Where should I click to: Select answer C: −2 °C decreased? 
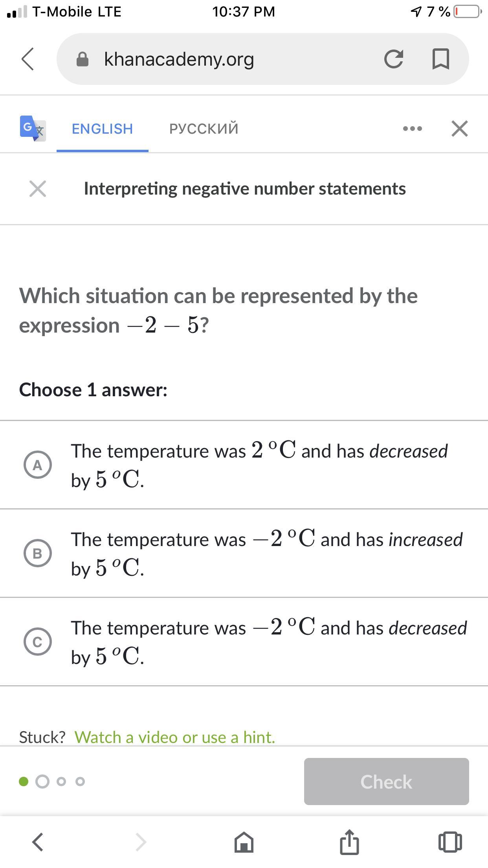pyautogui.click(x=38, y=642)
